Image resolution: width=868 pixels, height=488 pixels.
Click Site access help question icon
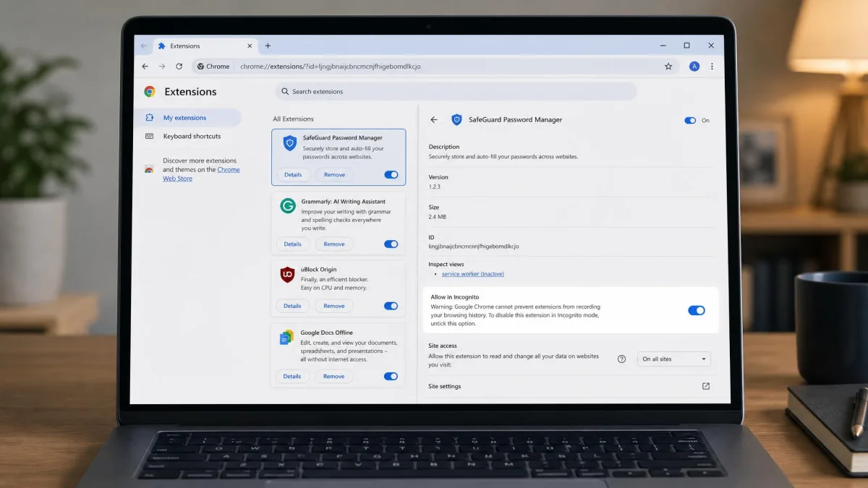[621, 359]
